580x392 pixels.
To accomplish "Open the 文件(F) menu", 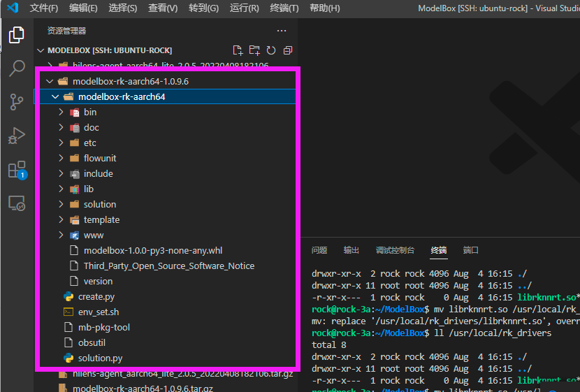I will 43,8.
